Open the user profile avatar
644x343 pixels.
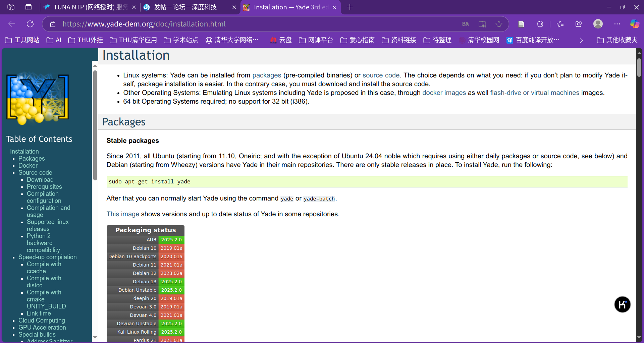598,24
